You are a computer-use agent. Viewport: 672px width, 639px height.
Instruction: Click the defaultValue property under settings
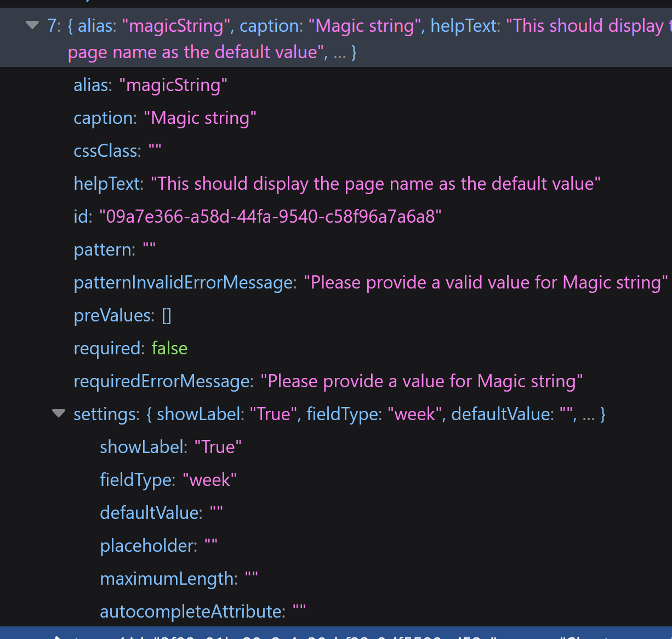[161, 513]
